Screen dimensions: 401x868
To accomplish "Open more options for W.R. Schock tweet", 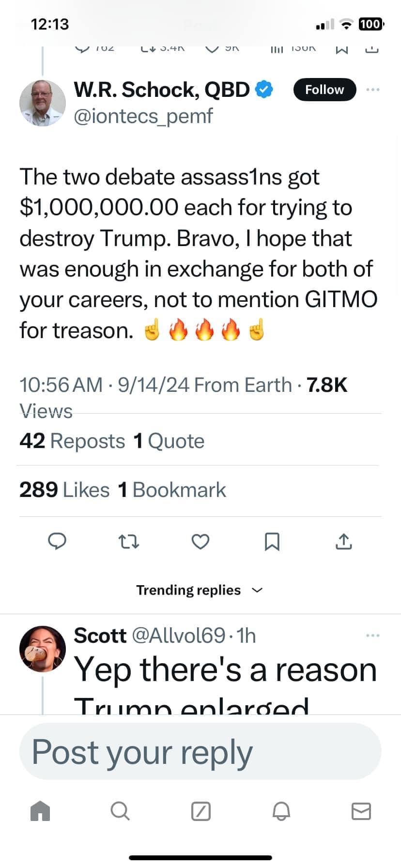I will click(373, 90).
